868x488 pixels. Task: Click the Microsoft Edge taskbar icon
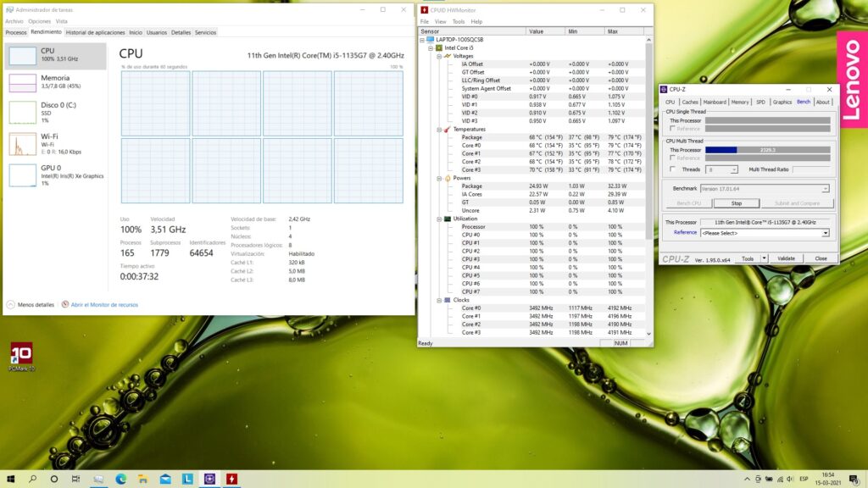pyautogui.click(x=120, y=479)
